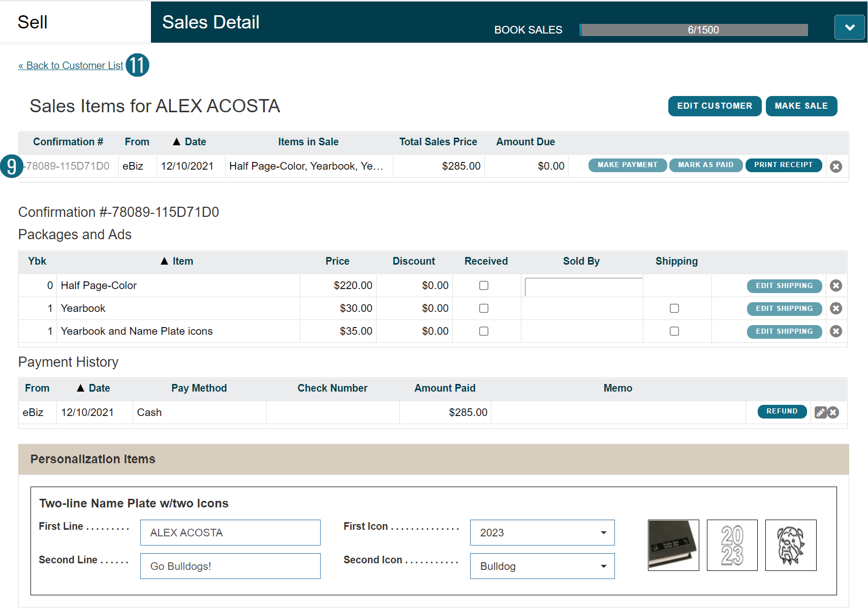Remove the Half Page-Color item
Viewport: 868px width, 609px height.
coord(835,285)
